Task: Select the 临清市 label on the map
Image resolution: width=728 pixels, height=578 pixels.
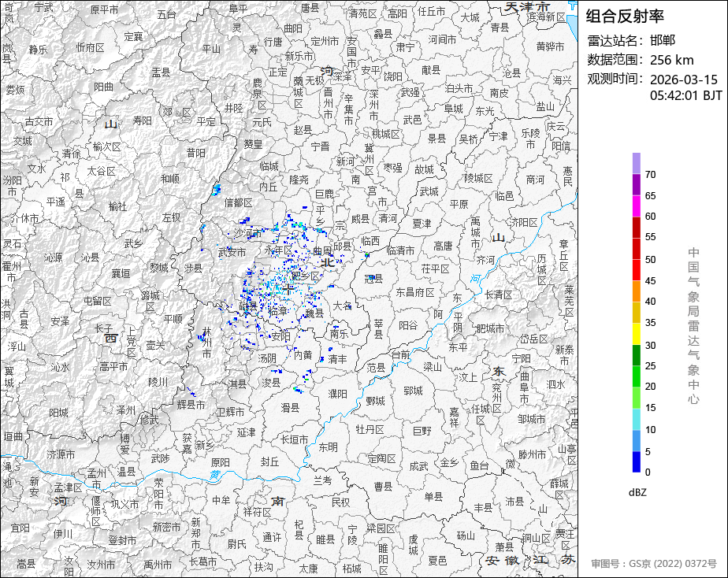Action: pyautogui.click(x=400, y=250)
